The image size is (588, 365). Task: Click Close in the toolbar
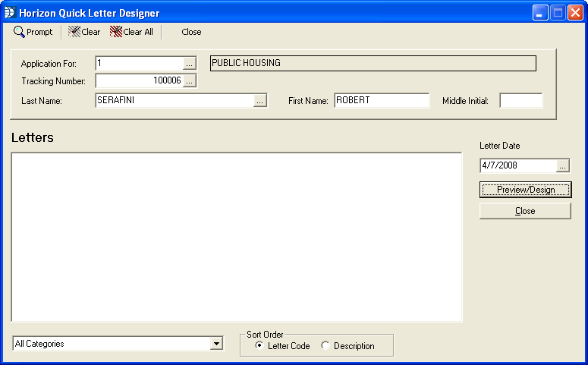(x=191, y=32)
